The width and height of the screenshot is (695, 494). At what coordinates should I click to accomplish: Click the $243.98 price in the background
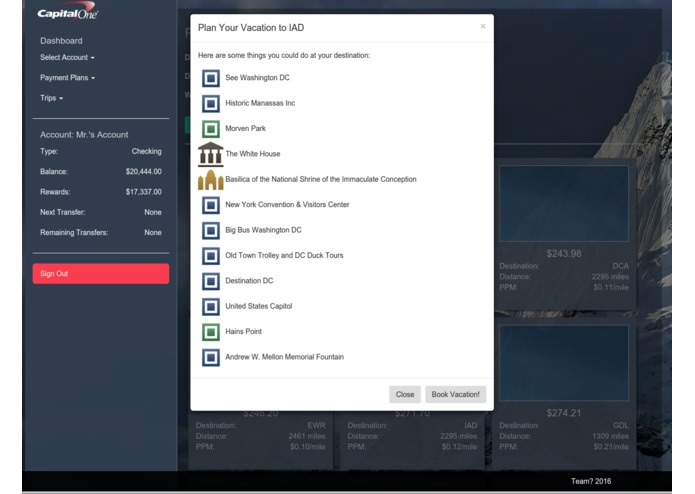[x=564, y=254]
